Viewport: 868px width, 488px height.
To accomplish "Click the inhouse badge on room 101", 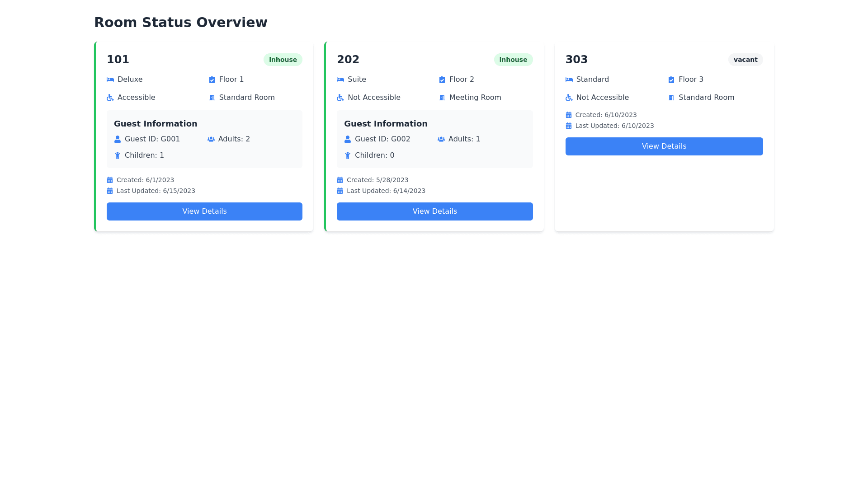I will point(283,60).
